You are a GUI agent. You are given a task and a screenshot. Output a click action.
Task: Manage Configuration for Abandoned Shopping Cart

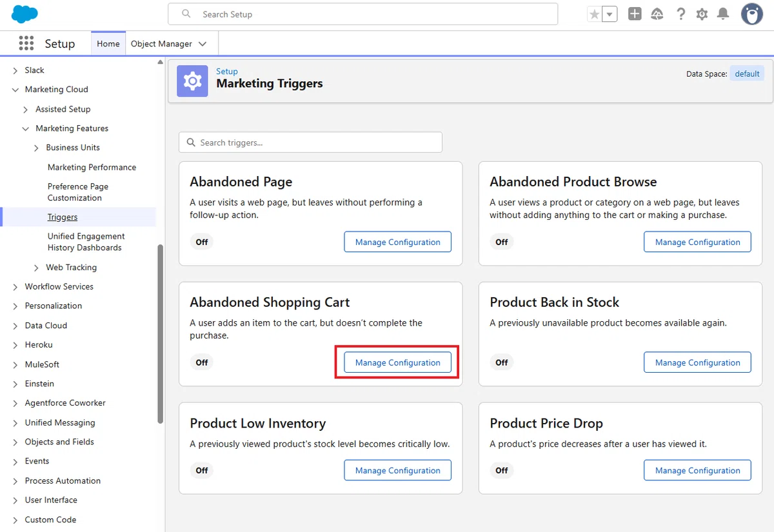(397, 362)
